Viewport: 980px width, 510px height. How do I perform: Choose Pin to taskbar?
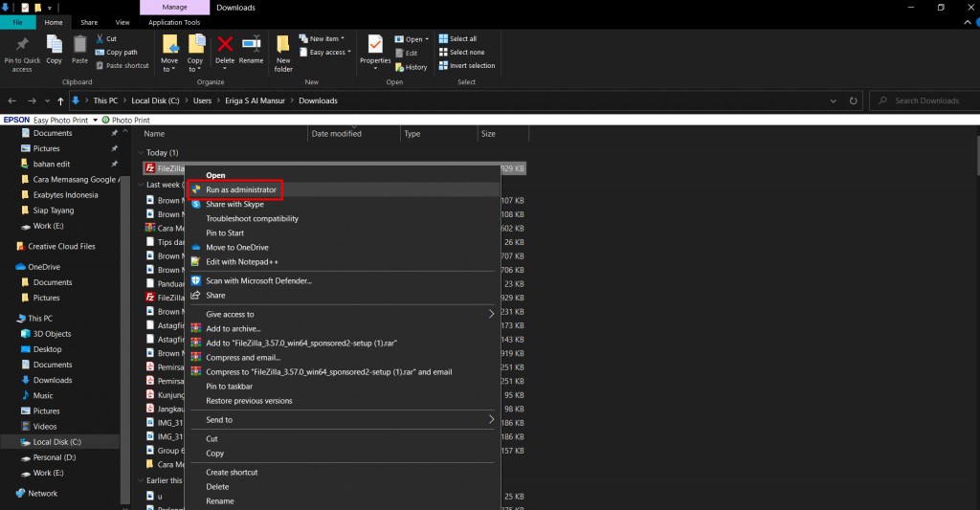point(344,387)
